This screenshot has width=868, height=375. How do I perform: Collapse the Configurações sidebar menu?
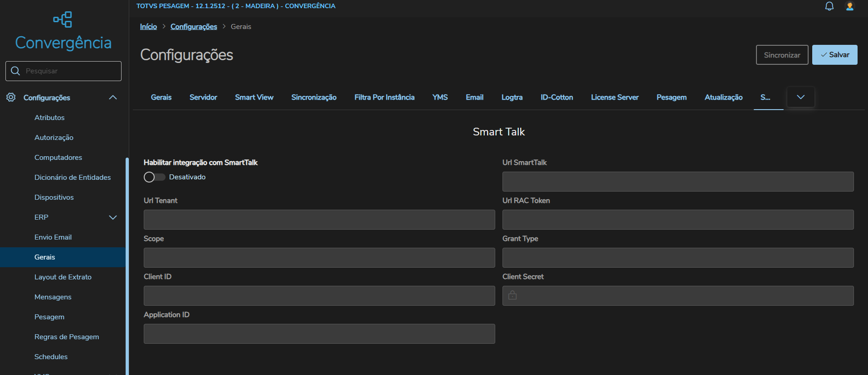tap(113, 97)
